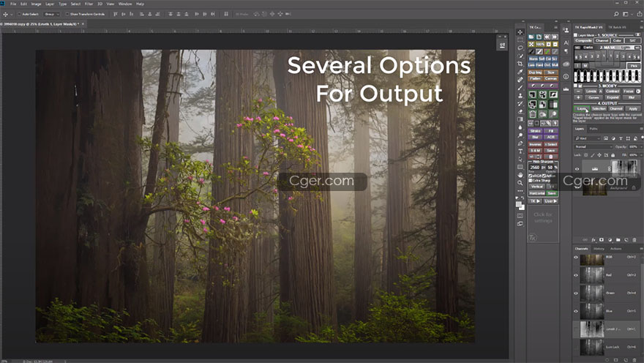This screenshot has width=644, height=363.
Task: Click the new group folder icon in Layers panel
Action: (618, 240)
